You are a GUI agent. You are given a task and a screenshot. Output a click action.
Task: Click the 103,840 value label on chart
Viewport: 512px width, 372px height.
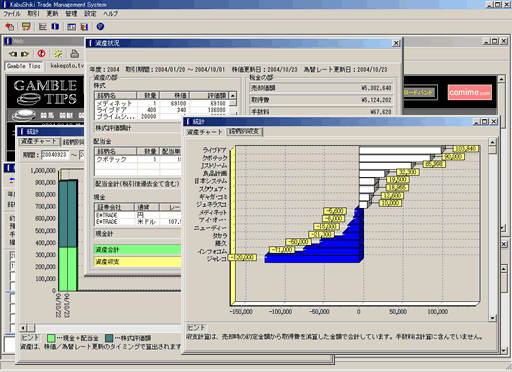(466, 149)
